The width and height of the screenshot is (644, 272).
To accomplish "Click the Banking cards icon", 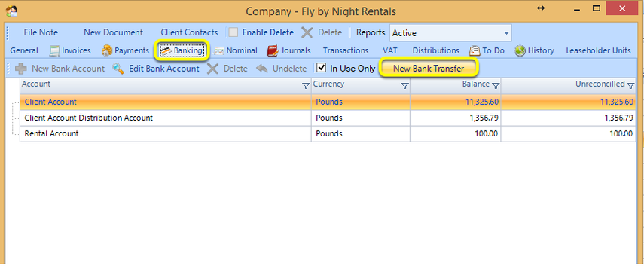I will tap(166, 50).
